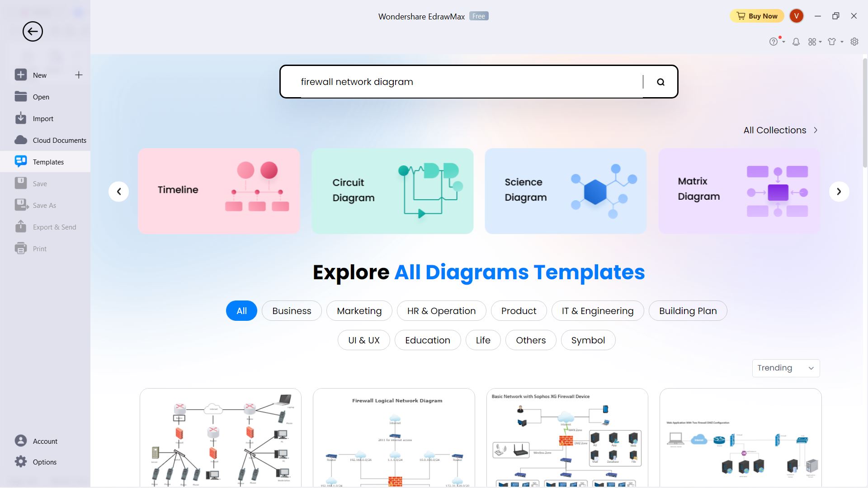Click the Cloud Documents icon
The height and width of the screenshot is (488, 868).
point(20,140)
